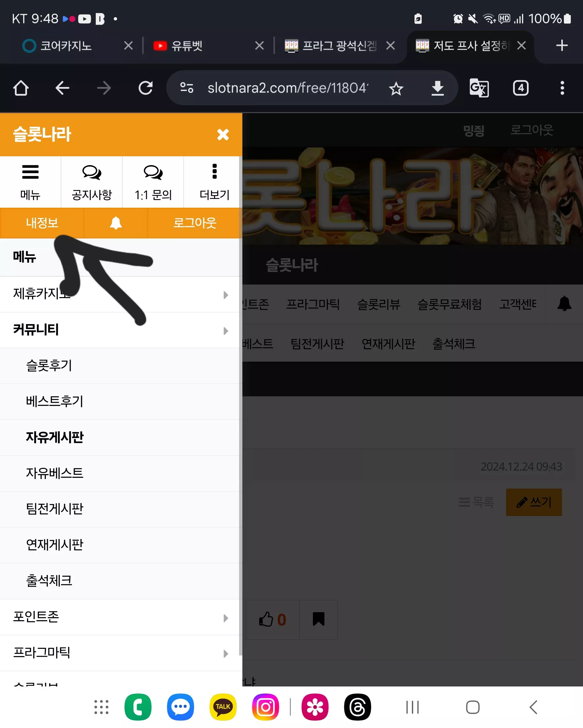Bookmark the page with the star icon

(396, 88)
